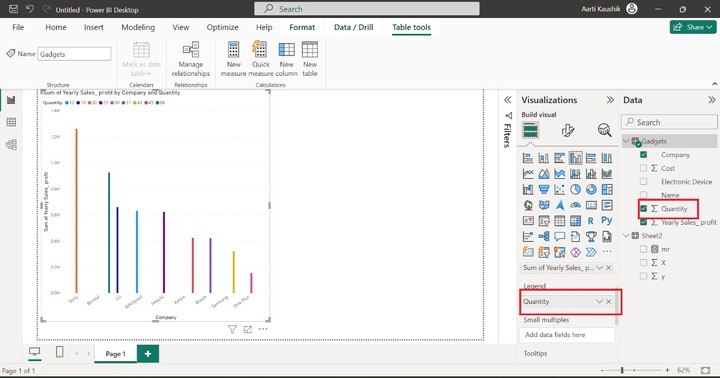The image size is (720, 378).
Task: Choose the Clustered column chart visual
Action: coord(575,158)
